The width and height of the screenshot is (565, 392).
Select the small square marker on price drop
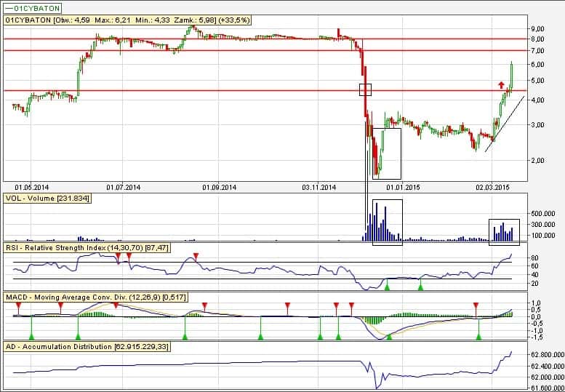366,89
